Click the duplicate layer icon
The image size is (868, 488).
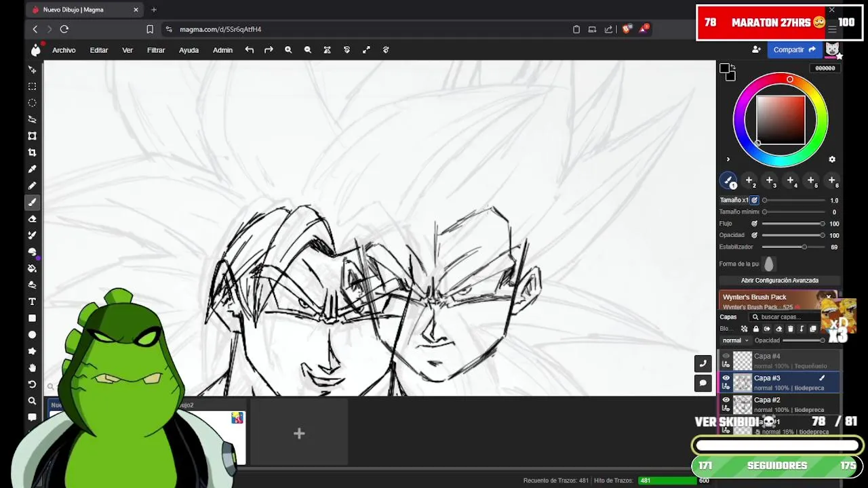813,329
